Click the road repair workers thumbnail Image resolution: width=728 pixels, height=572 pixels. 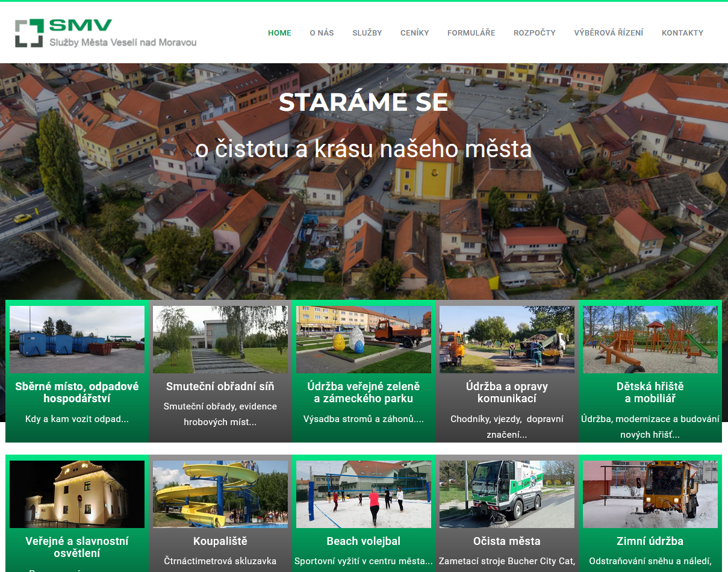click(507, 339)
